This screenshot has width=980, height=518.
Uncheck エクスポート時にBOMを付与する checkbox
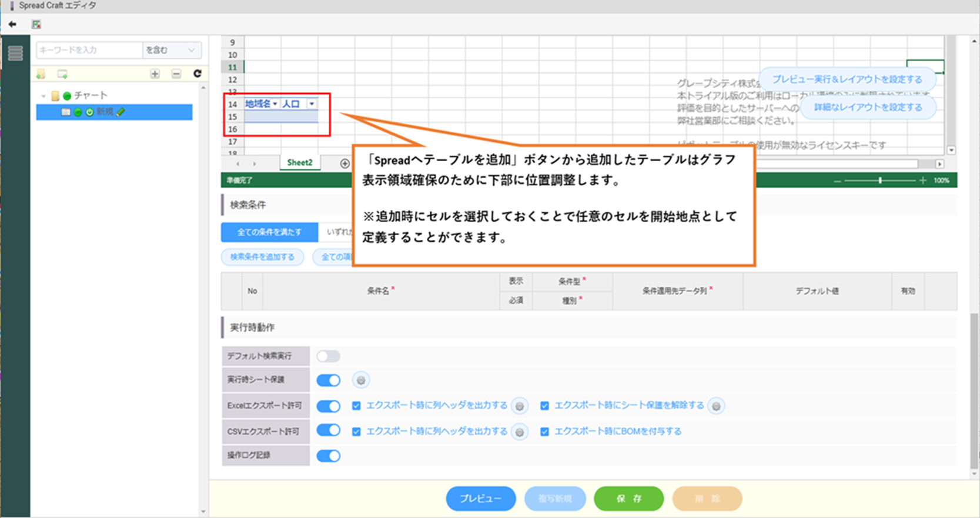544,432
